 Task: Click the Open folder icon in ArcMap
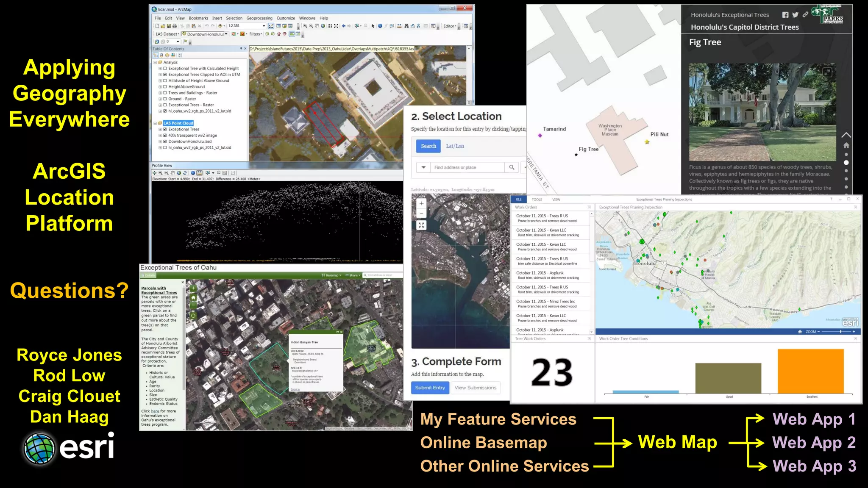click(x=163, y=26)
